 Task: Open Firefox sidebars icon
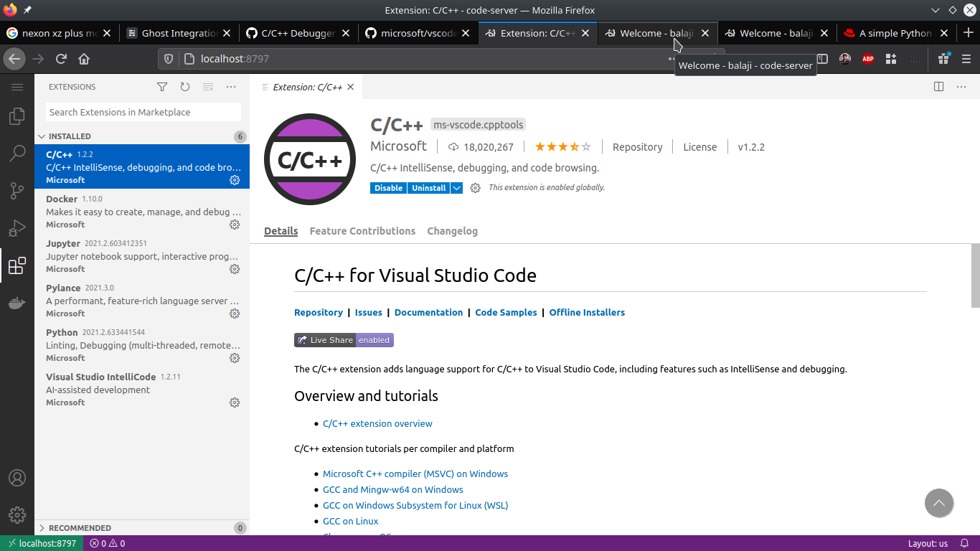(822, 59)
